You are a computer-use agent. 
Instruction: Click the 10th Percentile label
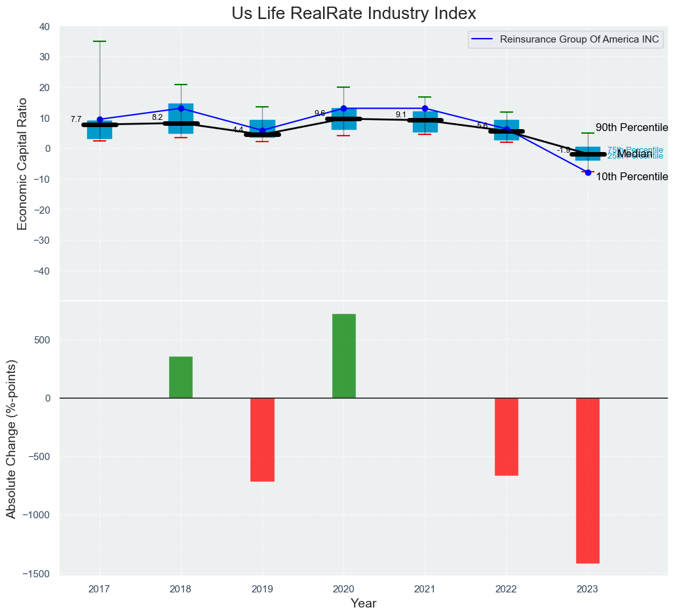pos(631,177)
